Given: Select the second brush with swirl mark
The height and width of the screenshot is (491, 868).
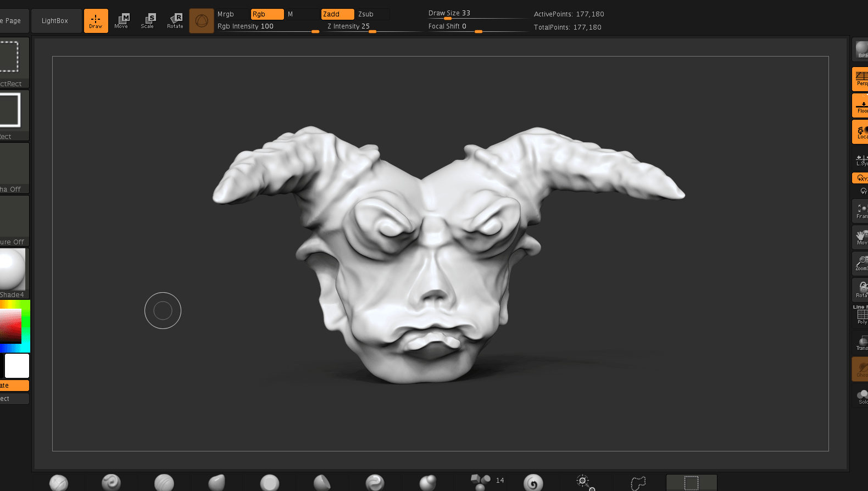Looking at the screenshot, I should (x=111, y=483).
